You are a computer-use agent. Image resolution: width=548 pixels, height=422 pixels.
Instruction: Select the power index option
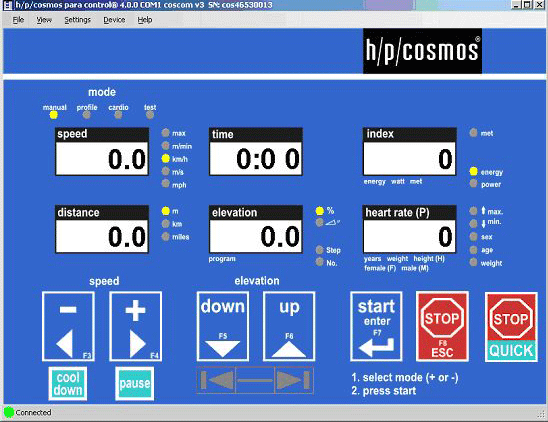click(474, 184)
